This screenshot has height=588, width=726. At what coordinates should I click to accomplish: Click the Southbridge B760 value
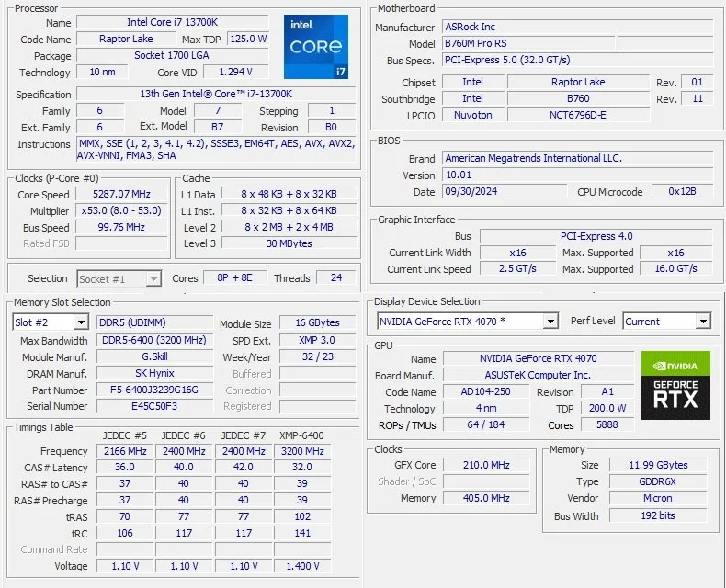click(x=578, y=98)
